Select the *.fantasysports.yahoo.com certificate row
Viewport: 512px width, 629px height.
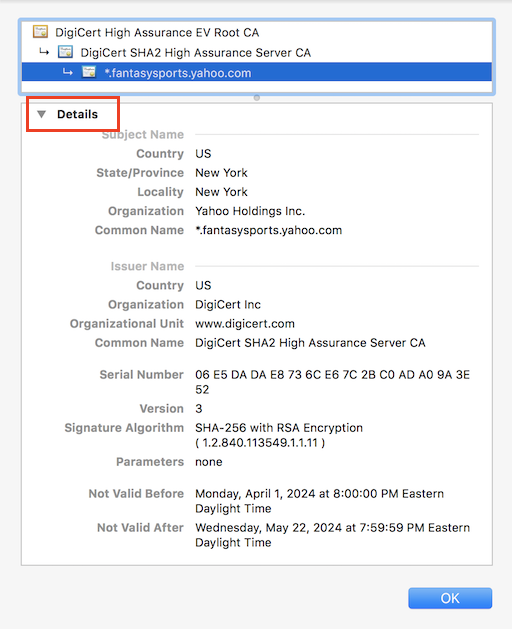[x=257, y=72]
